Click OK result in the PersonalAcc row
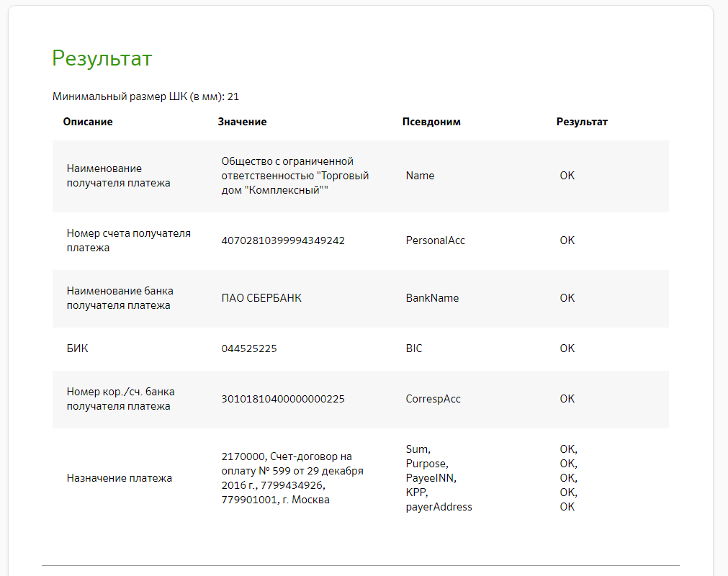This screenshot has height=576, width=728. click(567, 240)
